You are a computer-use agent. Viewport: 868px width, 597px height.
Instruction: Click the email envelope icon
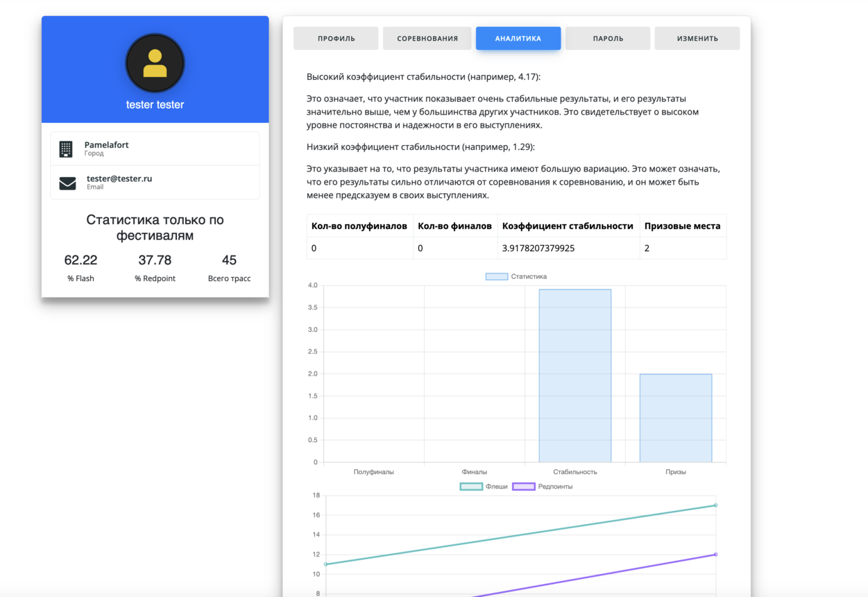click(67, 183)
